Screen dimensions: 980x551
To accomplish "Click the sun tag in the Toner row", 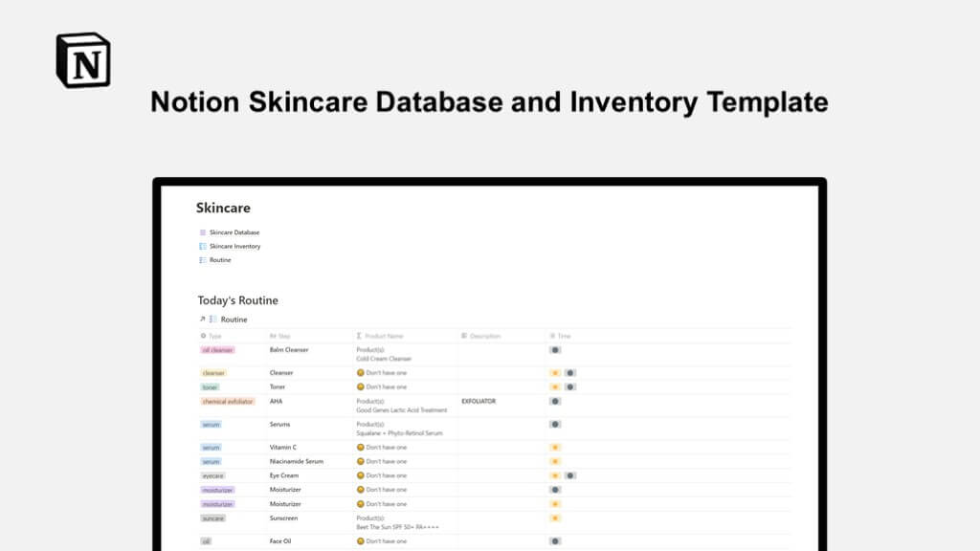I will (x=555, y=386).
